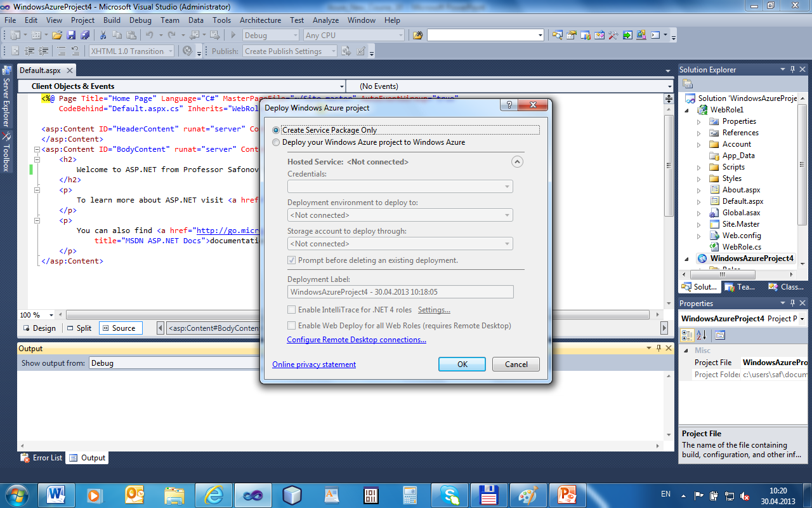Click the Save floppy-disk toolbar icon

pos(71,35)
